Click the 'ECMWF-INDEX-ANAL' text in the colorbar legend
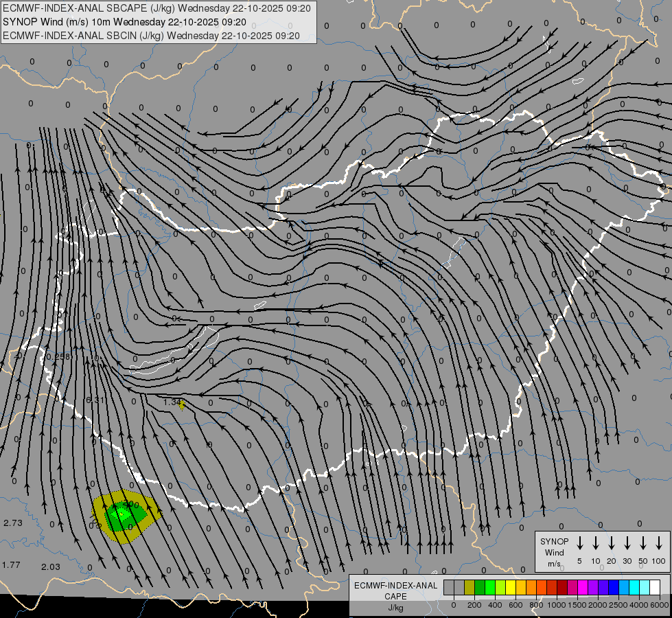The image size is (672, 618). [x=395, y=586]
